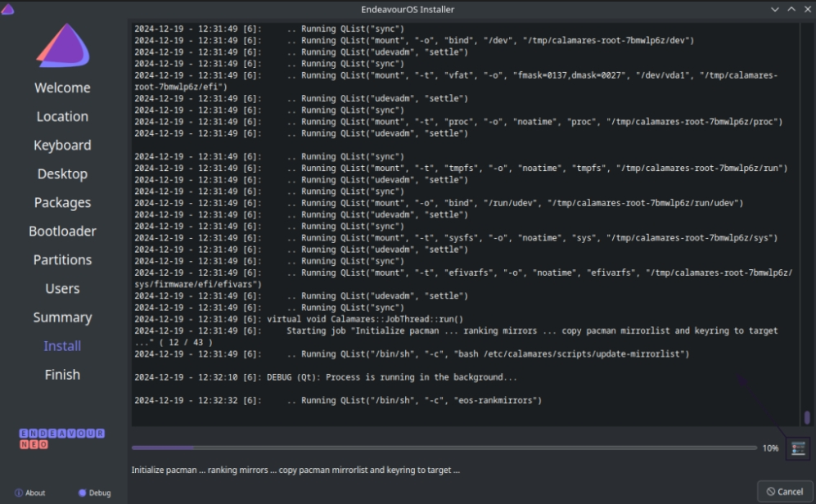
Task: Click the title bar application icon
Action: [8, 9]
